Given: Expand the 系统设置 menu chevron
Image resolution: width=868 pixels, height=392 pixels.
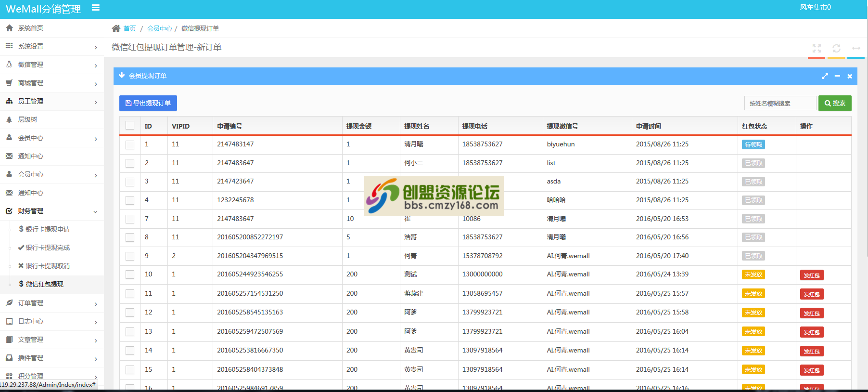Looking at the screenshot, I should 96,47.
